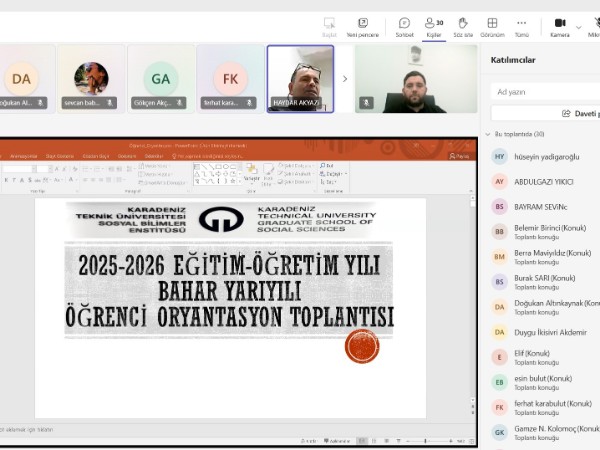This screenshot has width=600, height=450.
Task: Click the Ad yazın search field
Action: 545,92
